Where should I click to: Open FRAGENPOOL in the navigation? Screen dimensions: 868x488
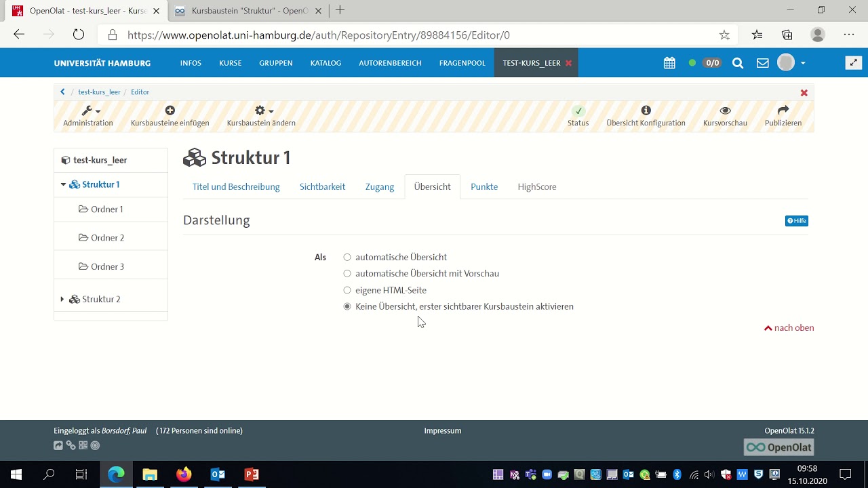tap(462, 63)
